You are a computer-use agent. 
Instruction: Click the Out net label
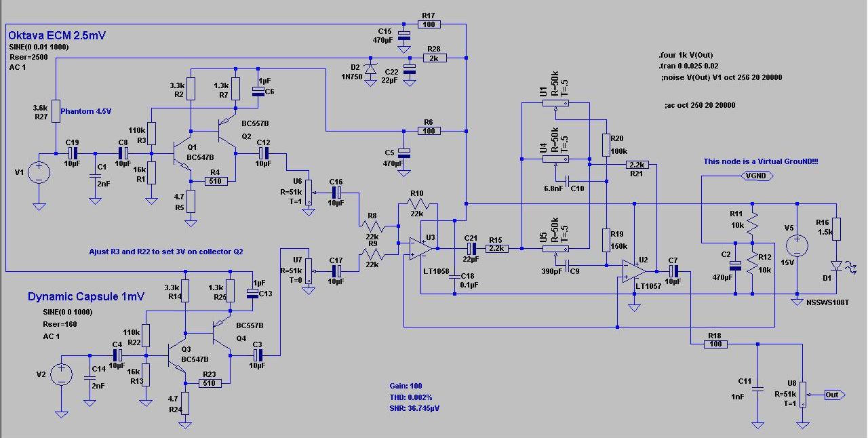(833, 395)
